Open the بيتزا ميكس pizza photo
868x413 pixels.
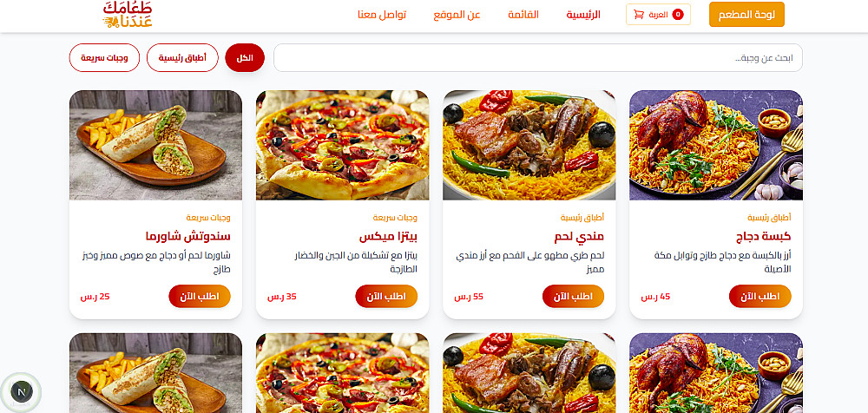point(342,145)
